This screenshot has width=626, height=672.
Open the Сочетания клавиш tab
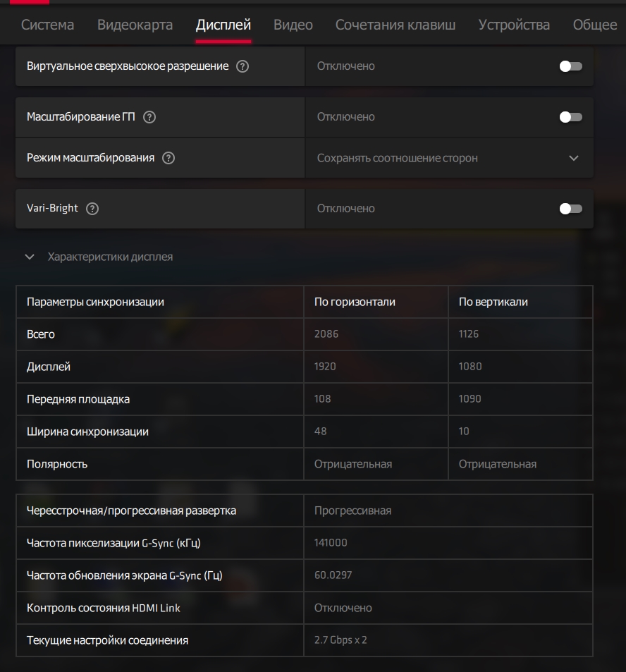point(395,25)
